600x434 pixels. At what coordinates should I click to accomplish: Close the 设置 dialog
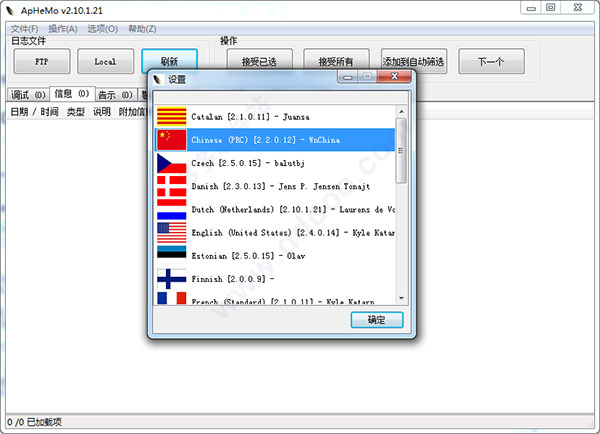394,76
